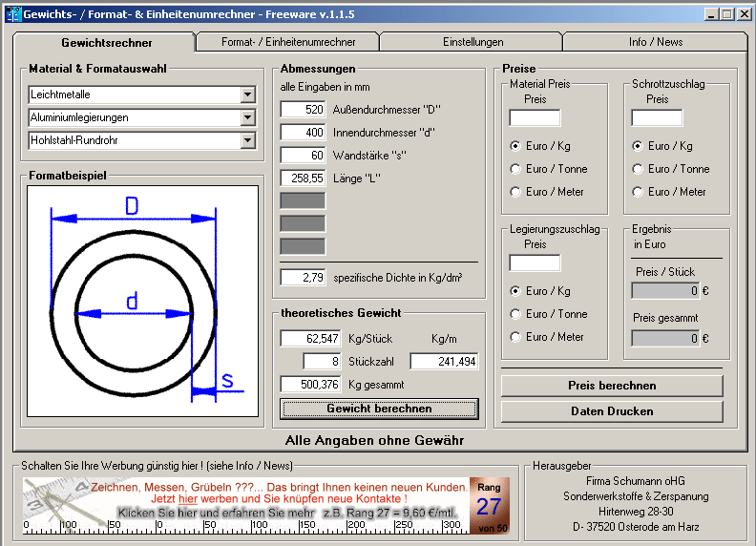Click the spezifische Dichte field

[x=303, y=278]
